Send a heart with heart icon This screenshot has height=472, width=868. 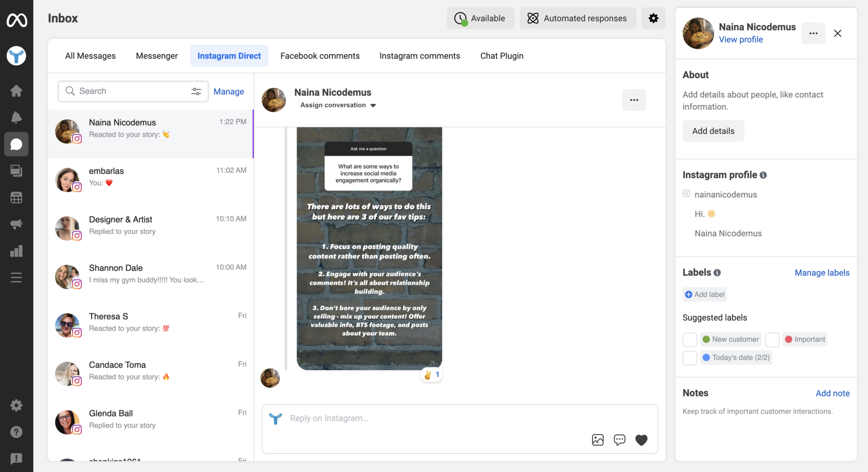[641, 440]
